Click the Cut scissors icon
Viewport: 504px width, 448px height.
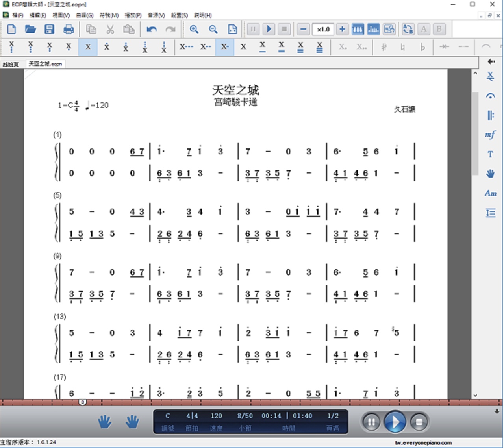tap(110, 29)
